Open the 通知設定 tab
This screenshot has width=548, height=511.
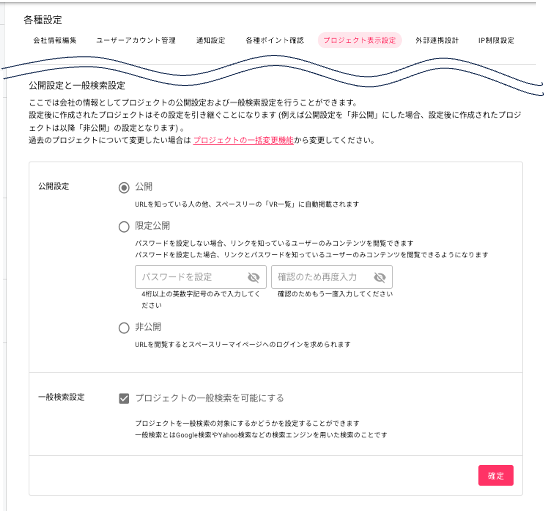211,41
